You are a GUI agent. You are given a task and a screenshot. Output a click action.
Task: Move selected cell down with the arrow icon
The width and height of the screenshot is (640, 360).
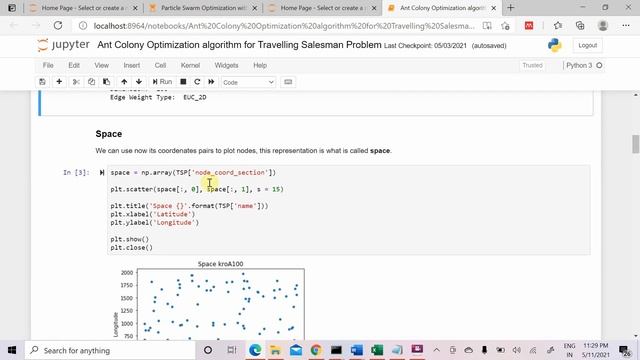point(139,82)
